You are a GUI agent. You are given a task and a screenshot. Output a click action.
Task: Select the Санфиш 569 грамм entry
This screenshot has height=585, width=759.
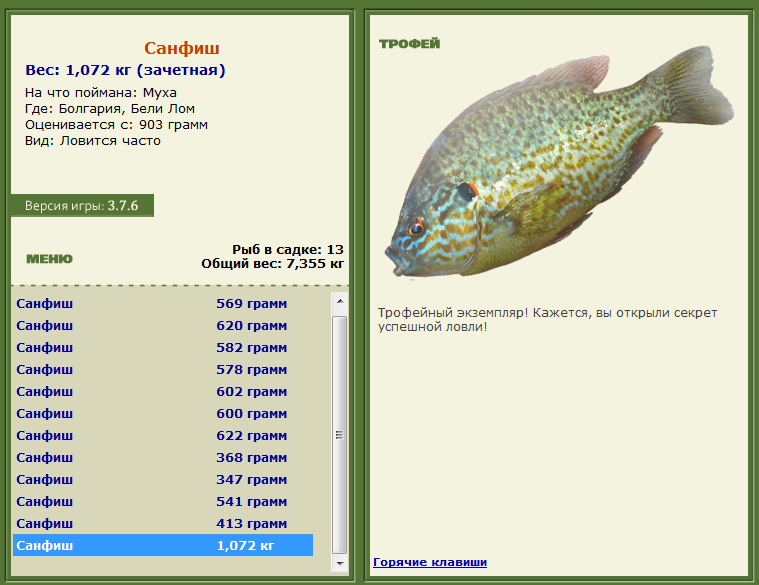click(162, 304)
